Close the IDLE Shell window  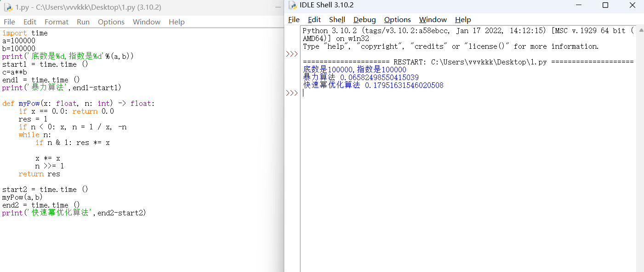tap(632, 5)
